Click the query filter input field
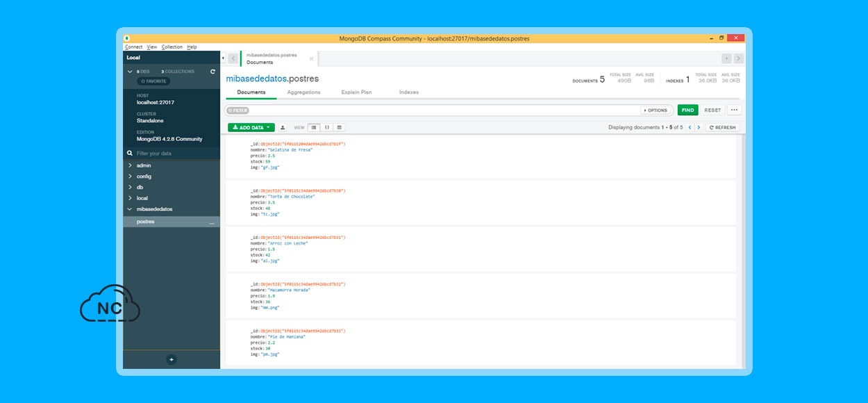 coord(444,110)
